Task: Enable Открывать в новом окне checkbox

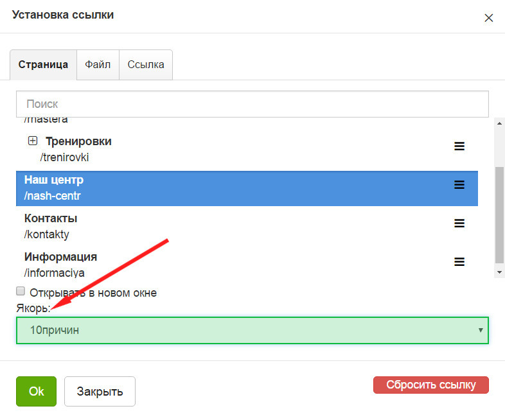Action: (21, 291)
